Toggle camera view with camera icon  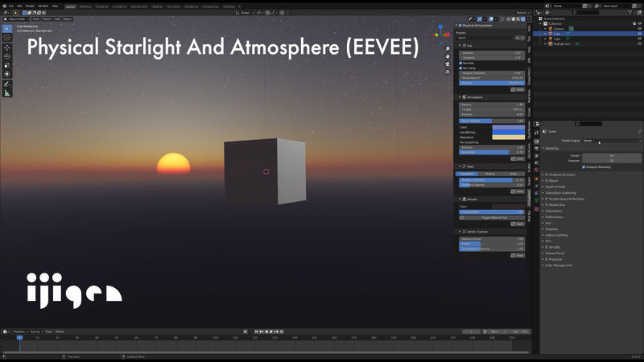[x=448, y=64]
